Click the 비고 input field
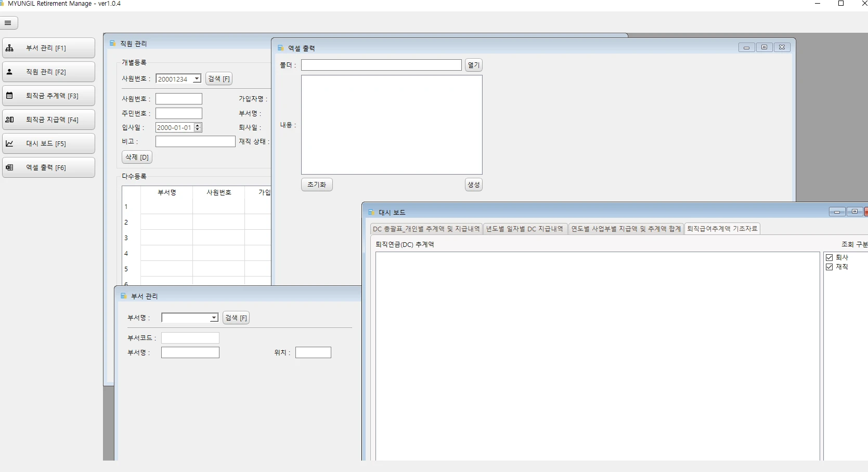The image size is (868, 472). pos(196,141)
